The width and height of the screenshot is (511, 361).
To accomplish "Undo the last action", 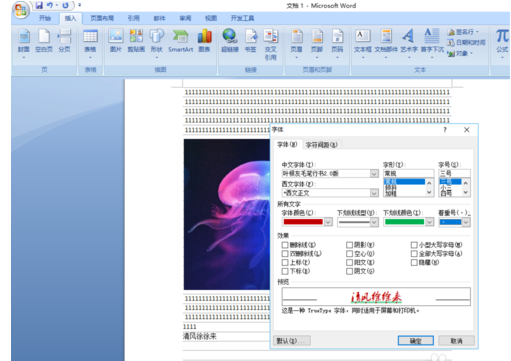I will coord(50,5).
